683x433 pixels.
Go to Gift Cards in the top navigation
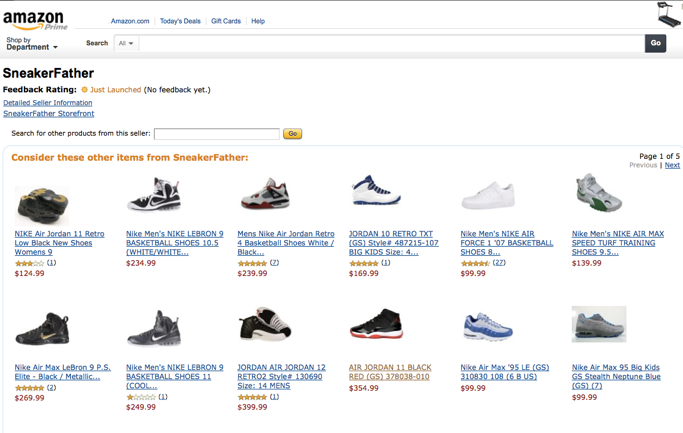226,21
